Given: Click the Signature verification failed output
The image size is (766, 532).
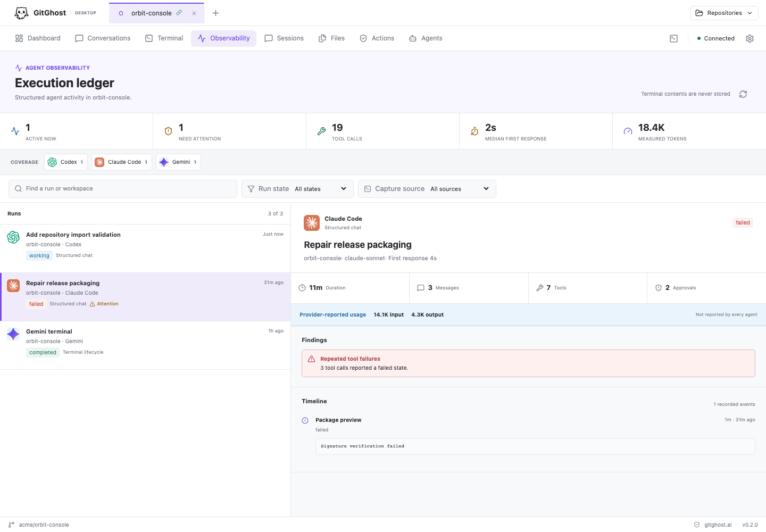Looking at the screenshot, I should click(535, 446).
